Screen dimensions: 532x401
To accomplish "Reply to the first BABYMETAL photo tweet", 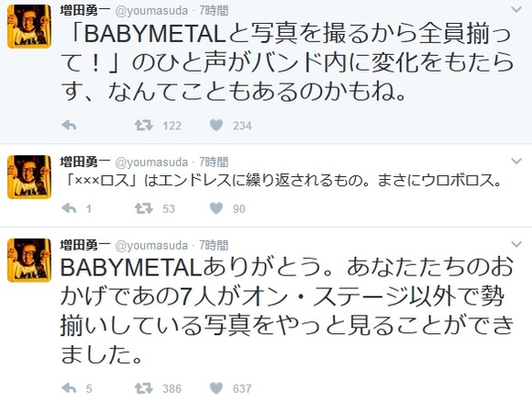I will click(69, 126).
